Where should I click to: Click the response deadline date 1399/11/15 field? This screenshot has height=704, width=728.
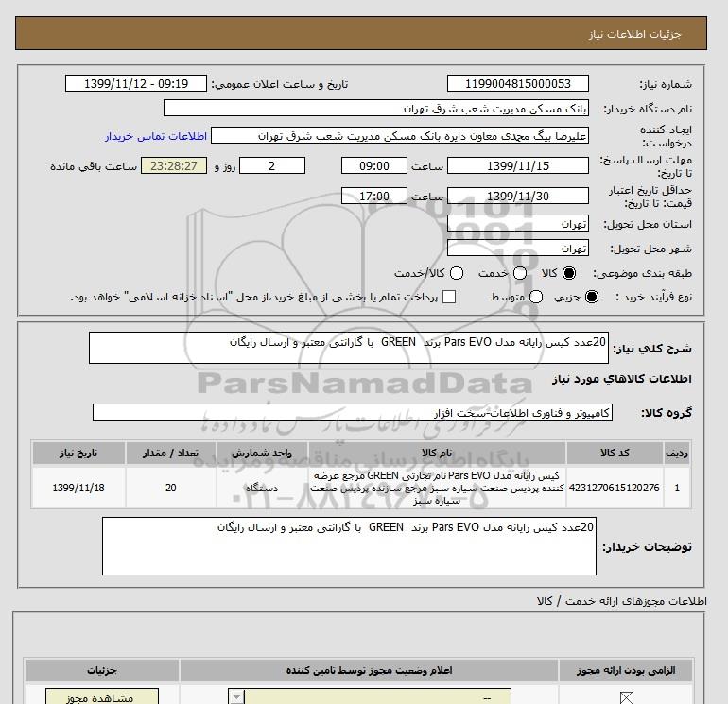(x=516, y=165)
